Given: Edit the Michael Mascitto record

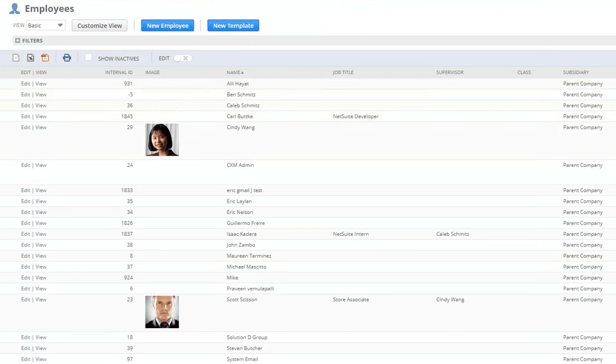Looking at the screenshot, I should 26,267.
